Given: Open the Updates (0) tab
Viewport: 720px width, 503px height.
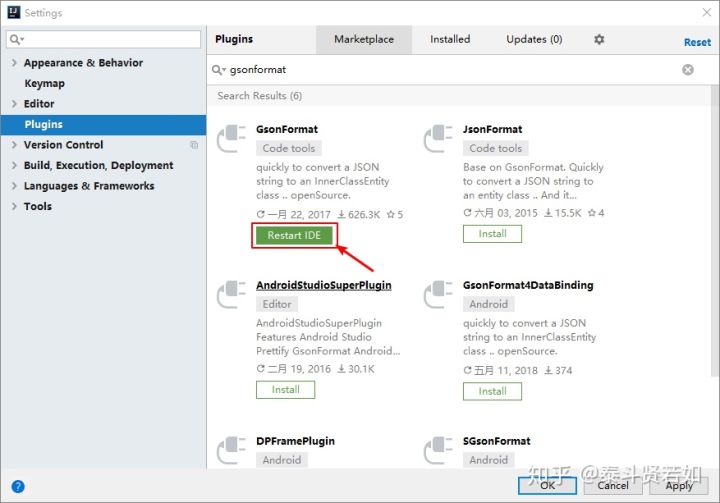Looking at the screenshot, I should (534, 40).
